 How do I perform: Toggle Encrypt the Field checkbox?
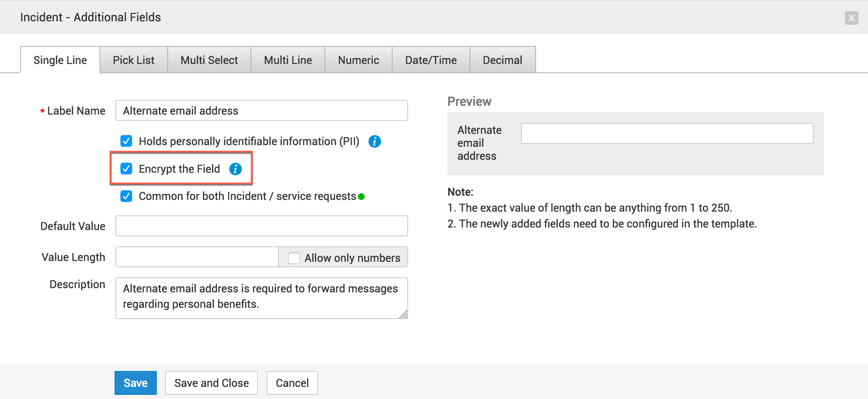pyautogui.click(x=126, y=169)
